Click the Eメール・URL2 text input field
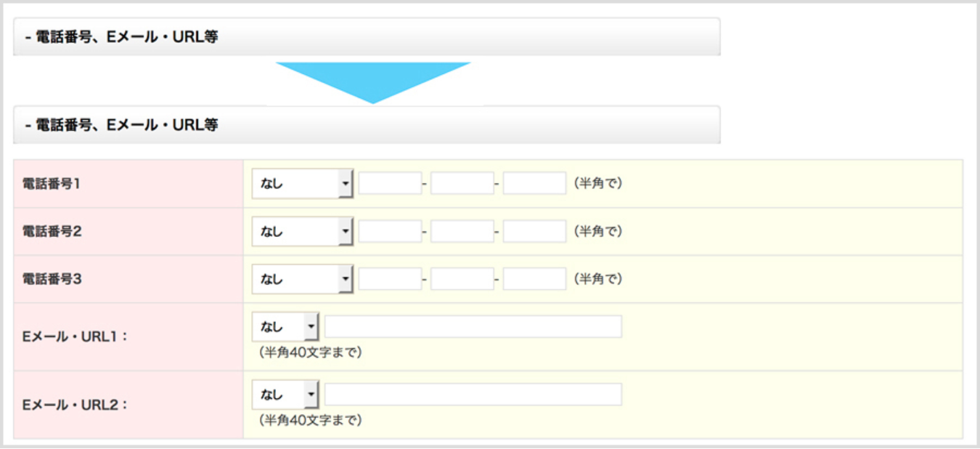The image size is (980, 449). point(473,395)
